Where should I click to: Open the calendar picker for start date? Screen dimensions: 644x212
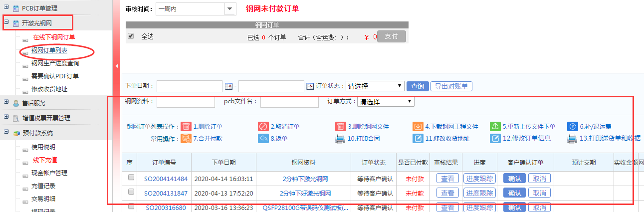click(229, 86)
